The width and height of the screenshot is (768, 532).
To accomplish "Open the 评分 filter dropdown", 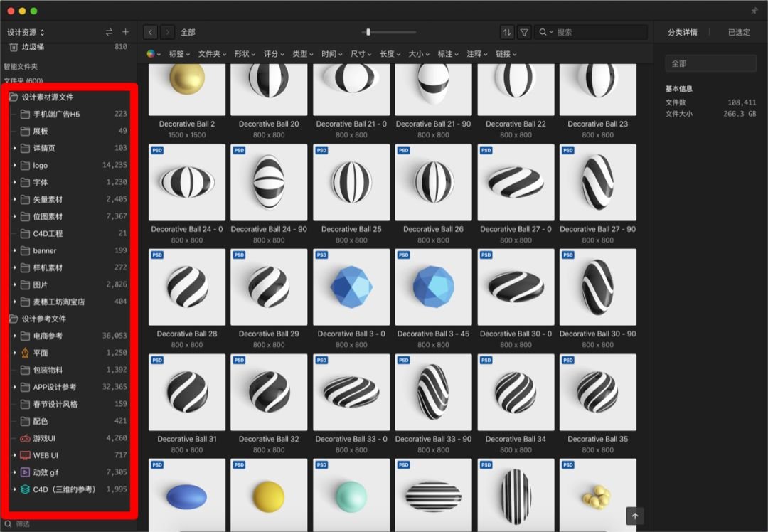I will pos(274,54).
